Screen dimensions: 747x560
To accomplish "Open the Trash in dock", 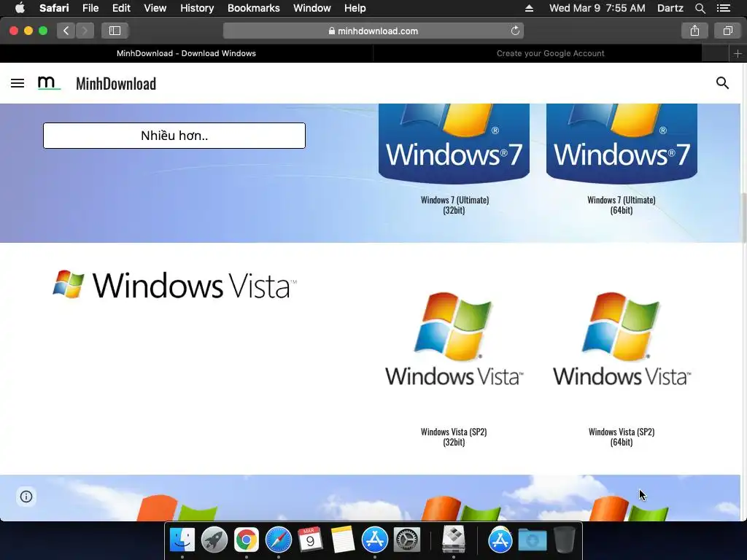I will pos(565,540).
